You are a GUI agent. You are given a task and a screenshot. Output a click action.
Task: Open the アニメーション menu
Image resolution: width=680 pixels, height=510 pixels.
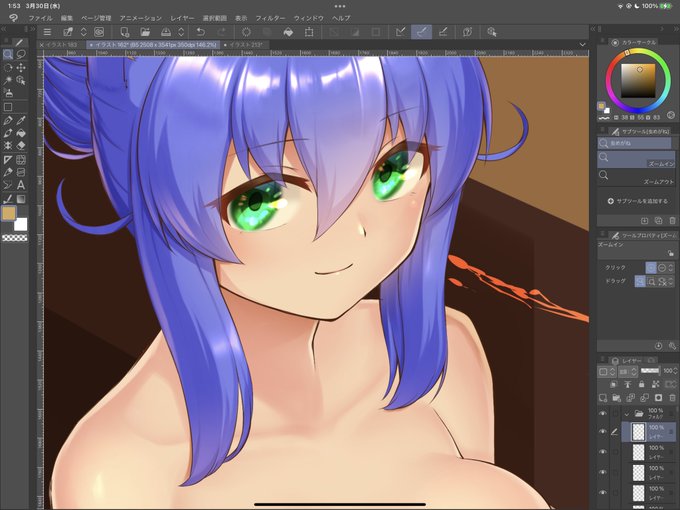(x=141, y=18)
